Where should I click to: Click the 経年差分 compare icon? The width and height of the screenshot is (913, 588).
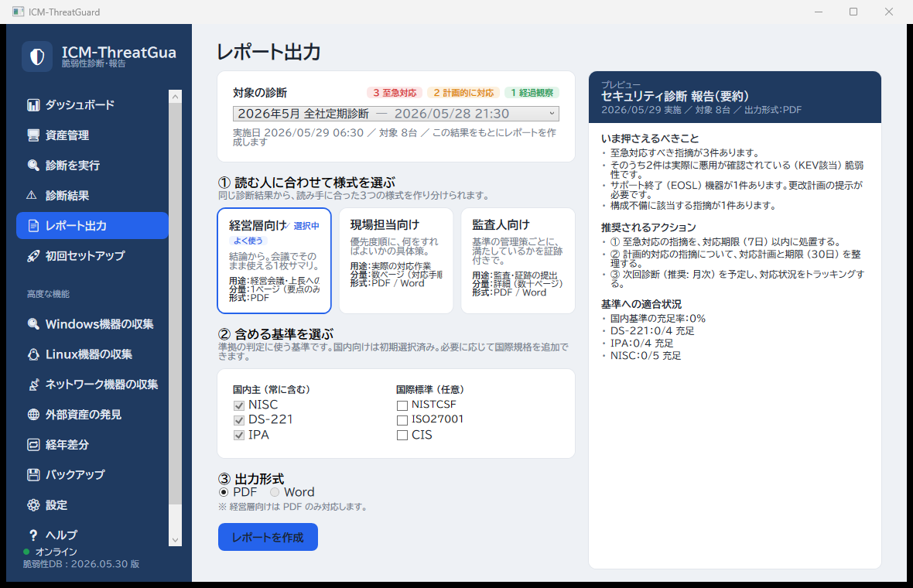pos(33,445)
